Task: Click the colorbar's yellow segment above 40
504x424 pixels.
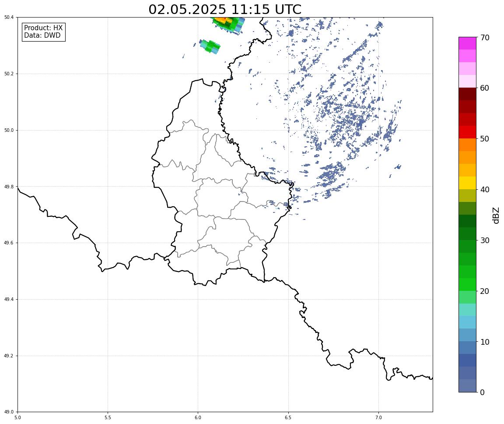Action: 467,183
